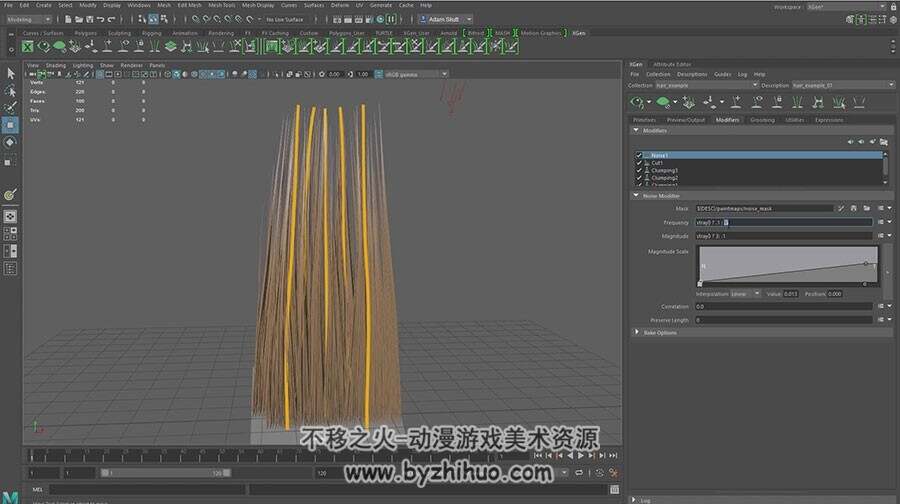Open the Description dropdown
The image size is (900, 504).
pos(843,85)
